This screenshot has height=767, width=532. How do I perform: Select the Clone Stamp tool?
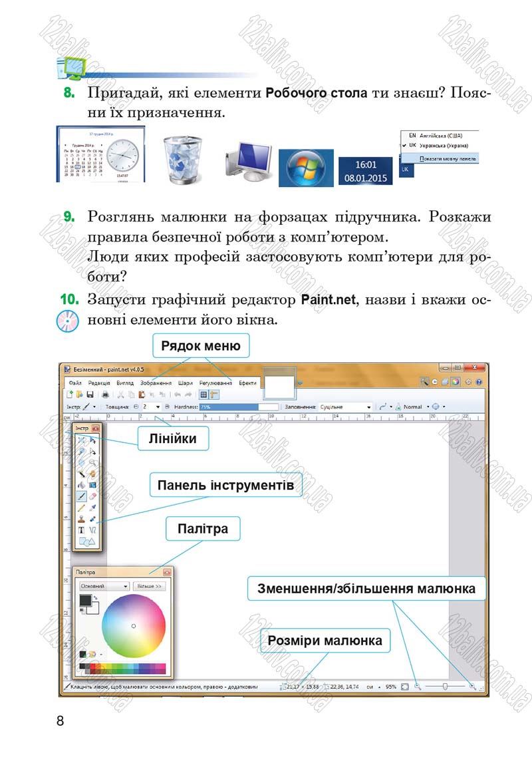81,520
